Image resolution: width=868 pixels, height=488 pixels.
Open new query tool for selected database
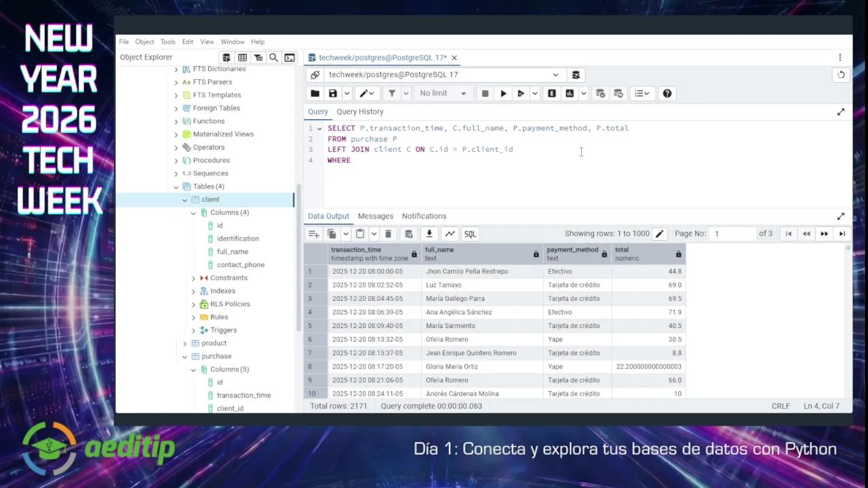(576, 75)
